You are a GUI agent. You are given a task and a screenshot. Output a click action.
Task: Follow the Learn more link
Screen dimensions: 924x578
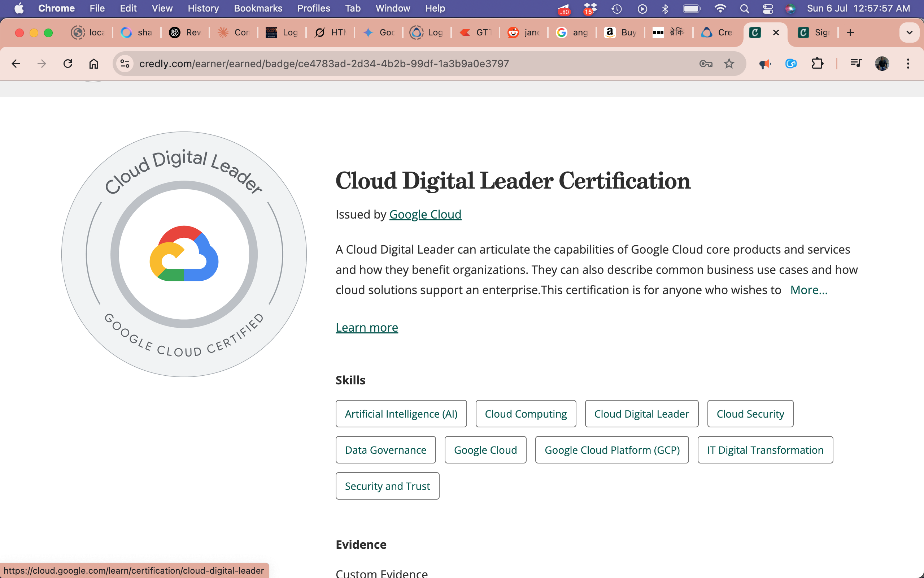pos(367,328)
